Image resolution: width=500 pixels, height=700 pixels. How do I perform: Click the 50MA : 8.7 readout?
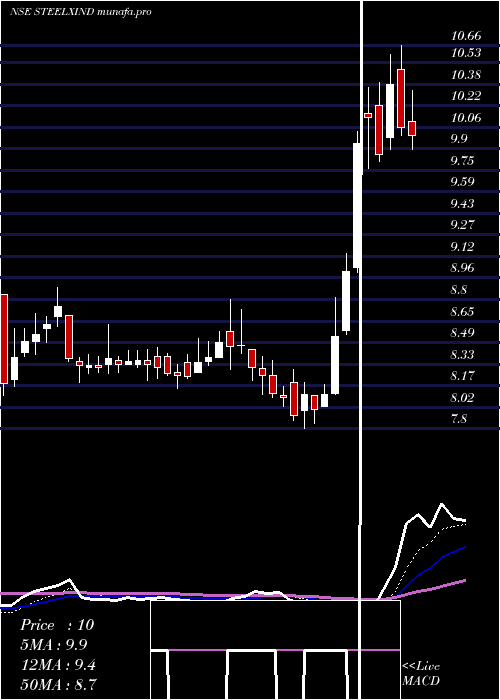pos(58,684)
